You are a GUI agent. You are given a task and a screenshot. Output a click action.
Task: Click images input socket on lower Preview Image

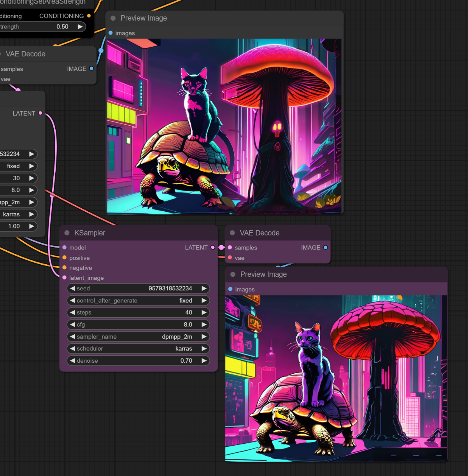(231, 289)
